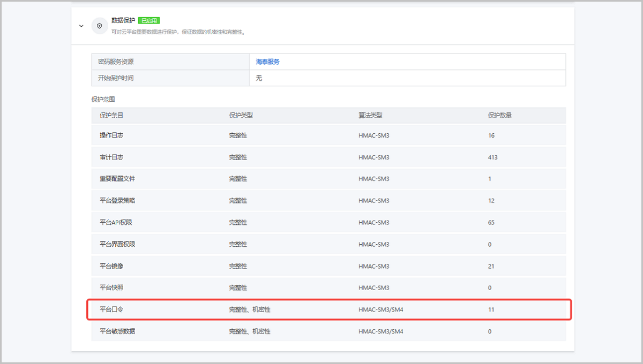The width and height of the screenshot is (643, 364).
Task: Click the 保护类型 column header
Action: pyautogui.click(x=241, y=116)
